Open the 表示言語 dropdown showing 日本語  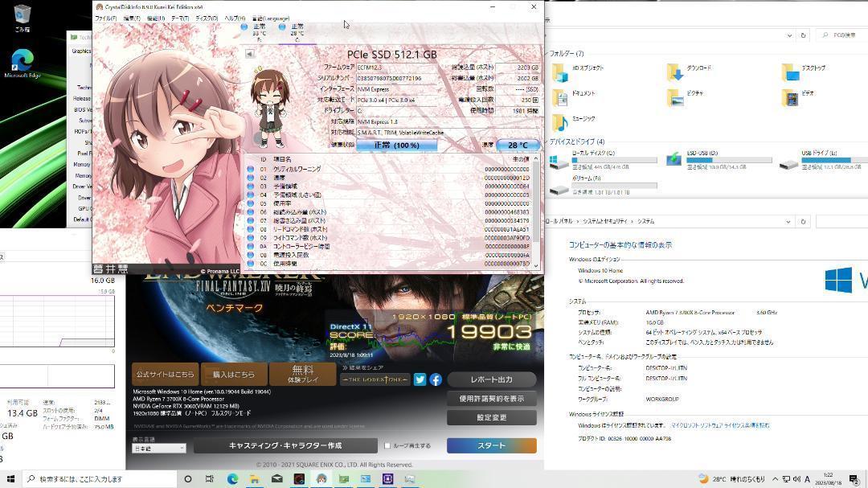point(158,448)
